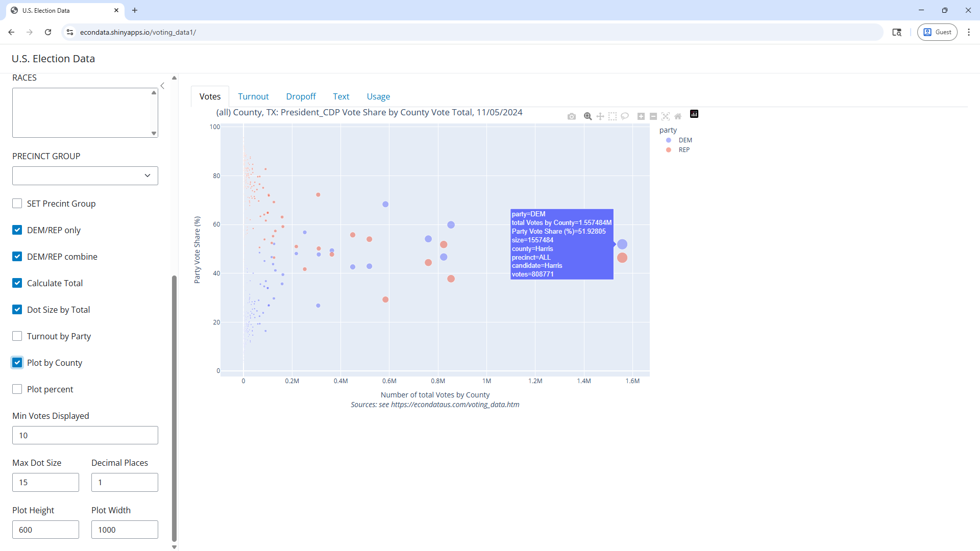Click the RACES list down arrow
The width and height of the screenshot is (980, 551).
154,133
